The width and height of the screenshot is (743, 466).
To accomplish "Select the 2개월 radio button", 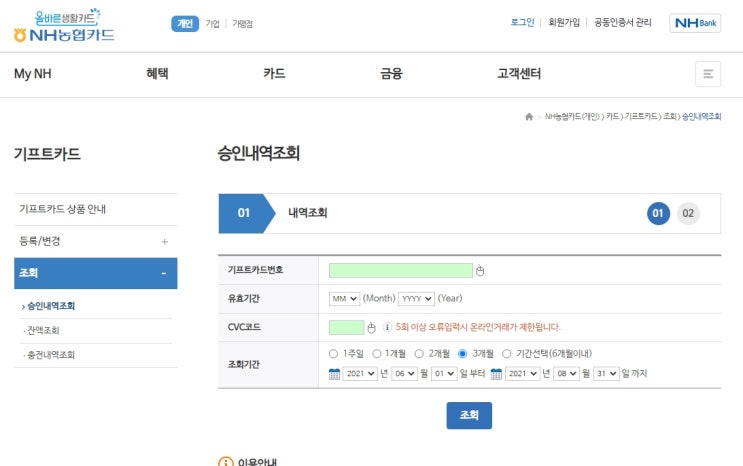I will coord(419,354).
